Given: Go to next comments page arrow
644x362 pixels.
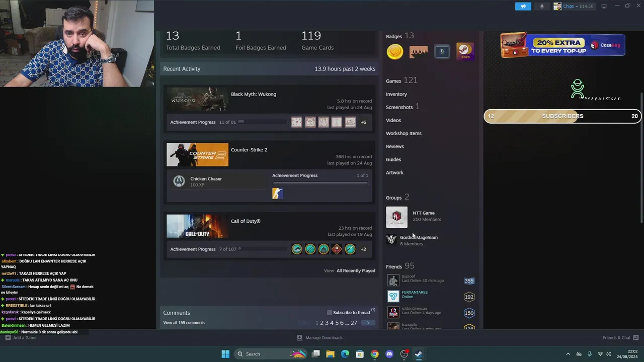Looking at the screenshot, I should (x=368, y=323).
